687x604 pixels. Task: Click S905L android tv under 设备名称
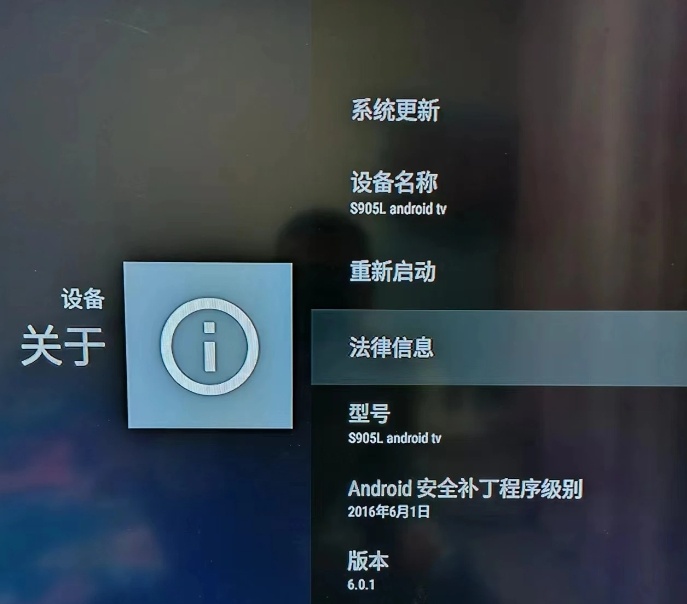pos(398,208)
